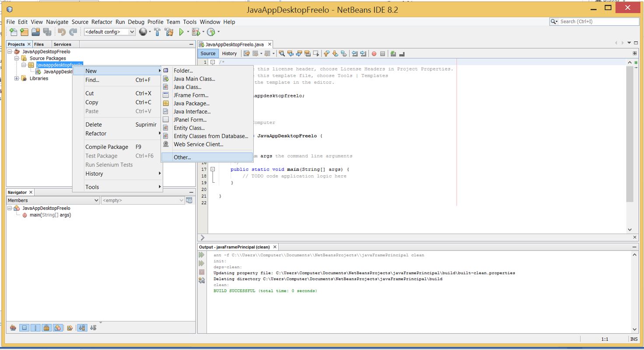This screenshot has width=644, height=350.
Task: Toggle Show Static Members filter in Navigator
Action: pyautogui.click(x=35, y=328)
